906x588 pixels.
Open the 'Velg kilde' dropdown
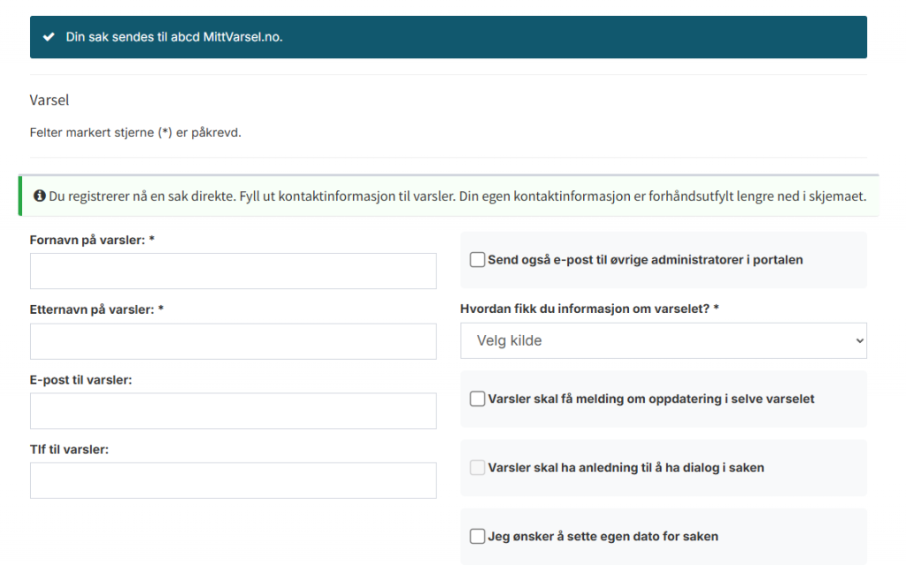click(663, 340)
